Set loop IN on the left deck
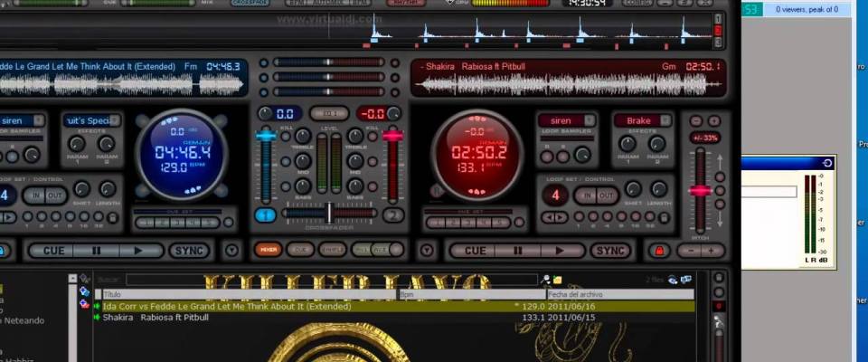This screenshot has width=868, height=362. pyautogui.click(x=36, y=195)
